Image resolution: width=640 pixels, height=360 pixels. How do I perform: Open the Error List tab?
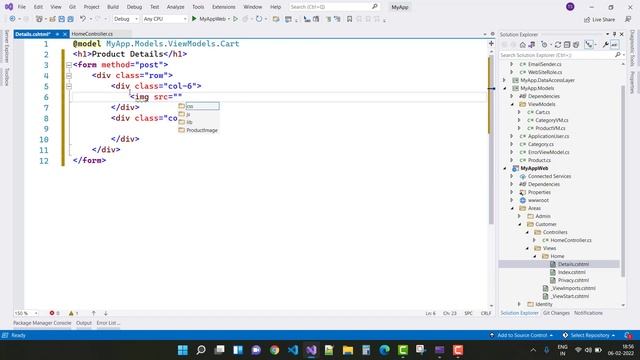pyautogui.click(x=108, y=323)
